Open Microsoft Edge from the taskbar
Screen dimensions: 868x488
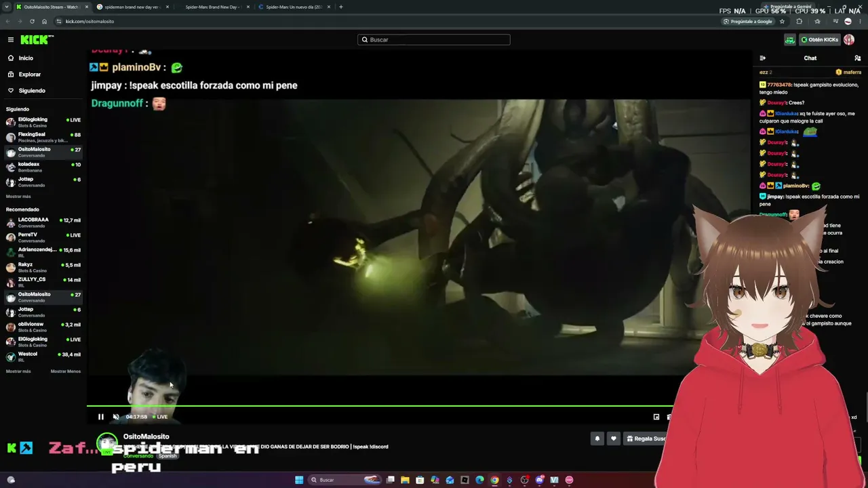[x=479, y=480]
